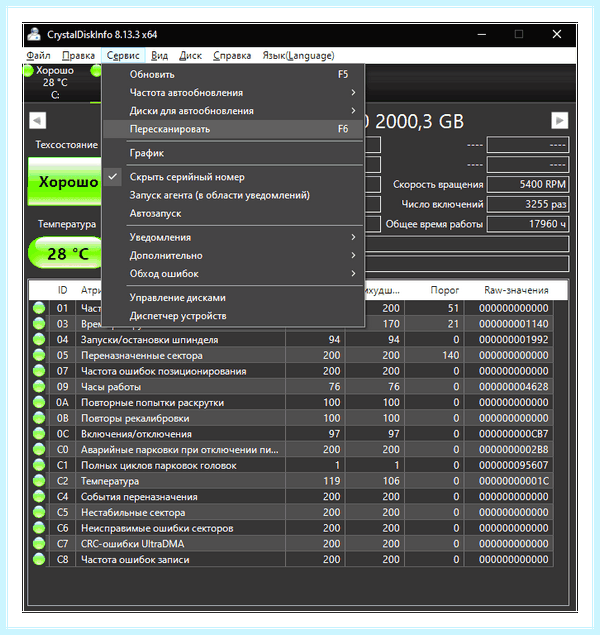Screen dimensions: 600x635
Task: Click status indicator for attribute 0B row
Action: point(39,418)
